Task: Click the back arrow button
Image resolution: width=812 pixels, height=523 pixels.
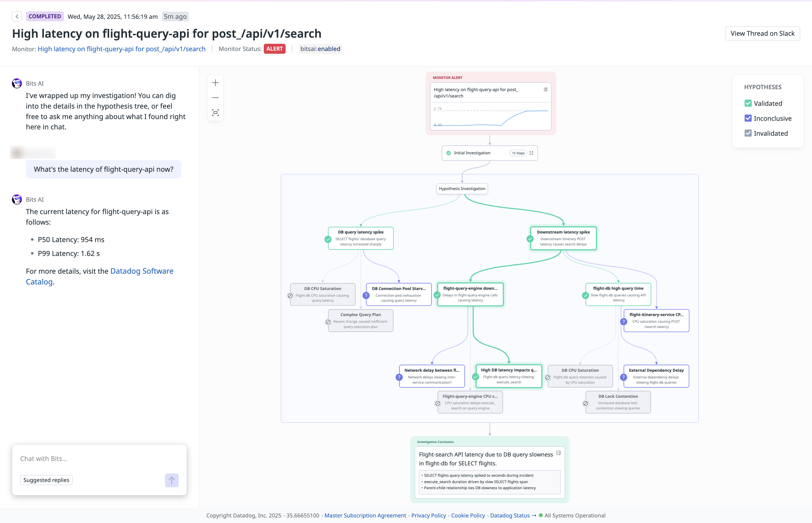Action: pos(17,16)
